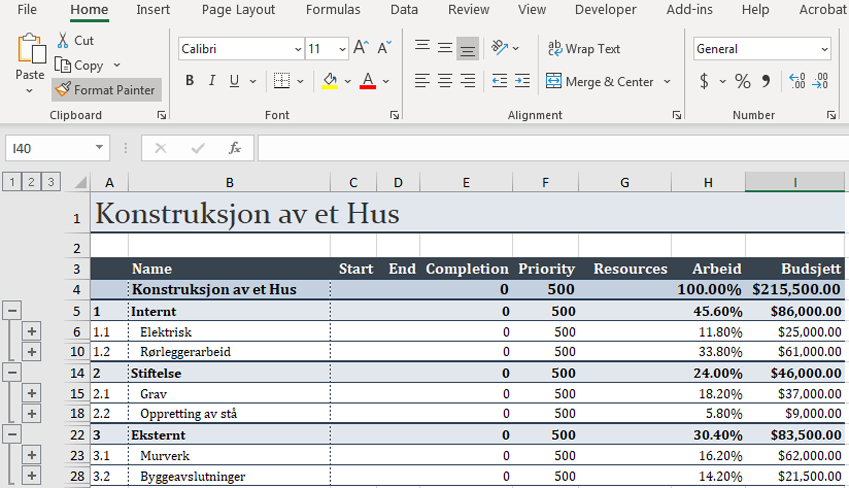Click into the formula bar

pyautogui.click(x=553, y=148)
